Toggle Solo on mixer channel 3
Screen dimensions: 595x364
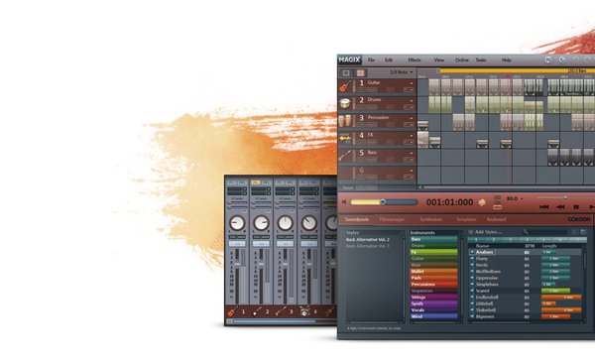280,237
